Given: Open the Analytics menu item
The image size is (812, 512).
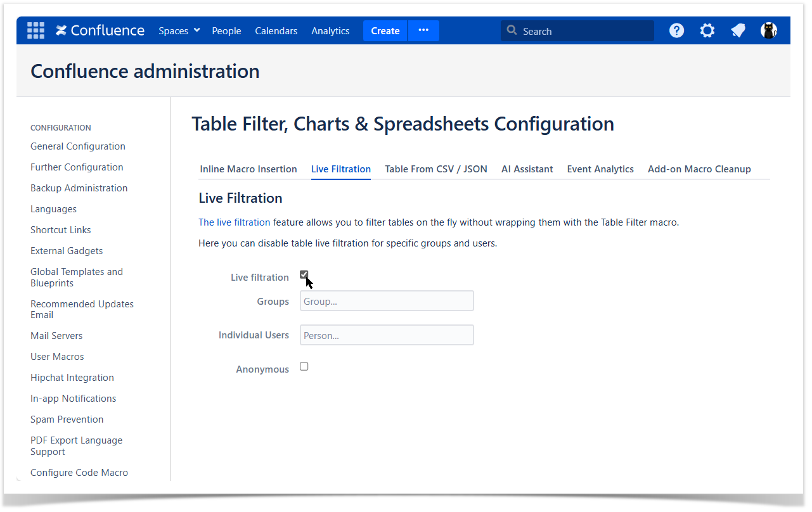Looking at the screenshot, I should 330,30.
